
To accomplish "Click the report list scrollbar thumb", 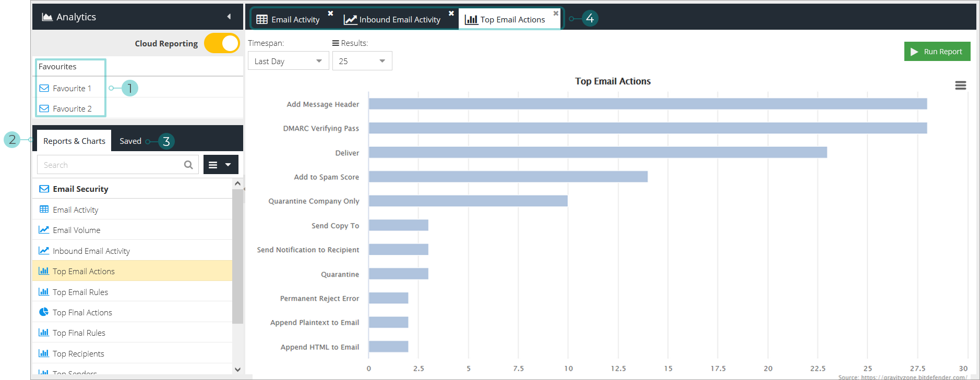I will coord(237,255).
